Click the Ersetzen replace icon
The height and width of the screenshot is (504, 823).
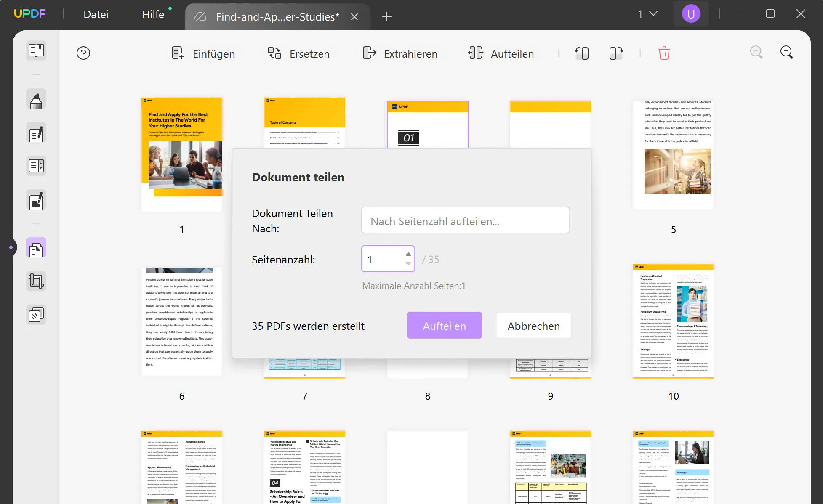[274, 53]
